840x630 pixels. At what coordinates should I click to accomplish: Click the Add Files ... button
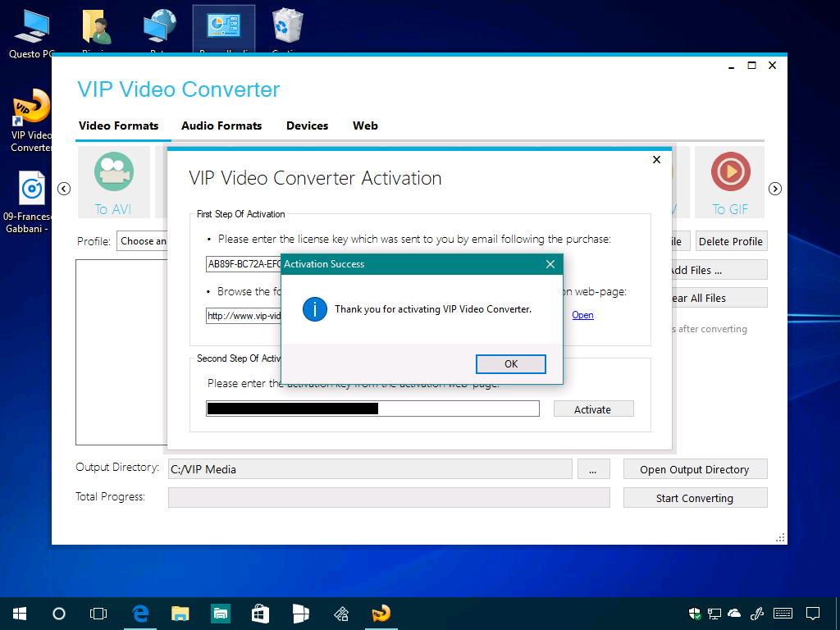click(x=718, y=270)
